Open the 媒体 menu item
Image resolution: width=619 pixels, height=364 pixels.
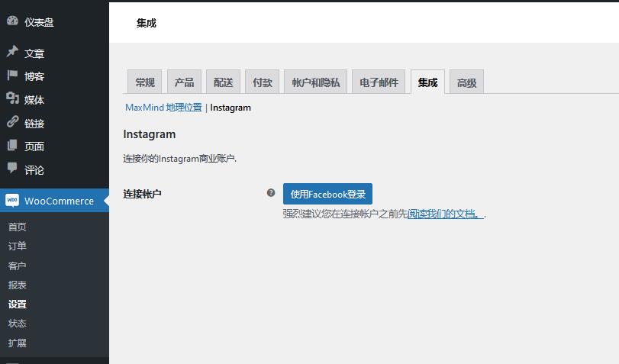pyautogui.click(x=34, y=100)
